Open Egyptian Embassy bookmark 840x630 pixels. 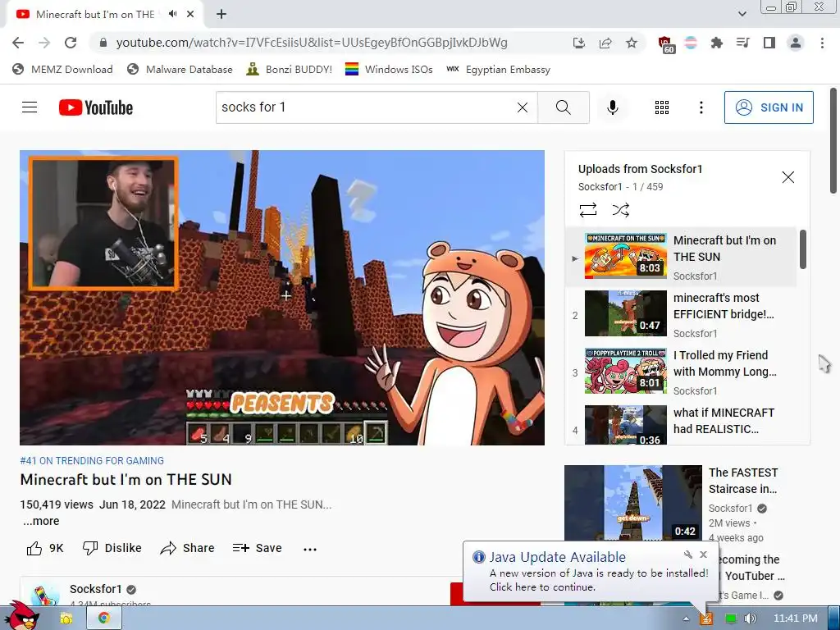498,70
